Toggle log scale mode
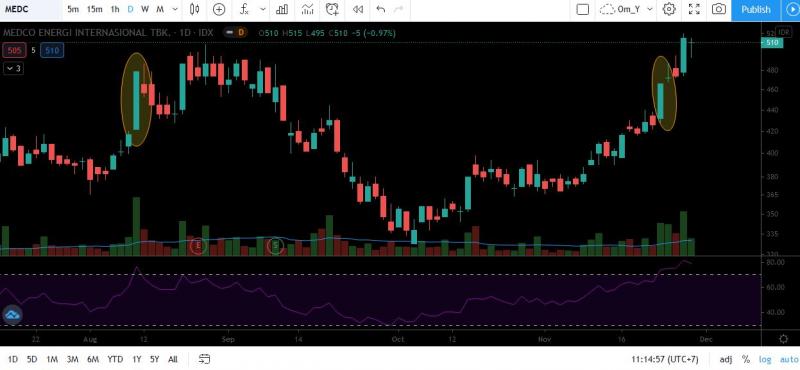This screenshot has width=800, height=370. tap(765, 359)
